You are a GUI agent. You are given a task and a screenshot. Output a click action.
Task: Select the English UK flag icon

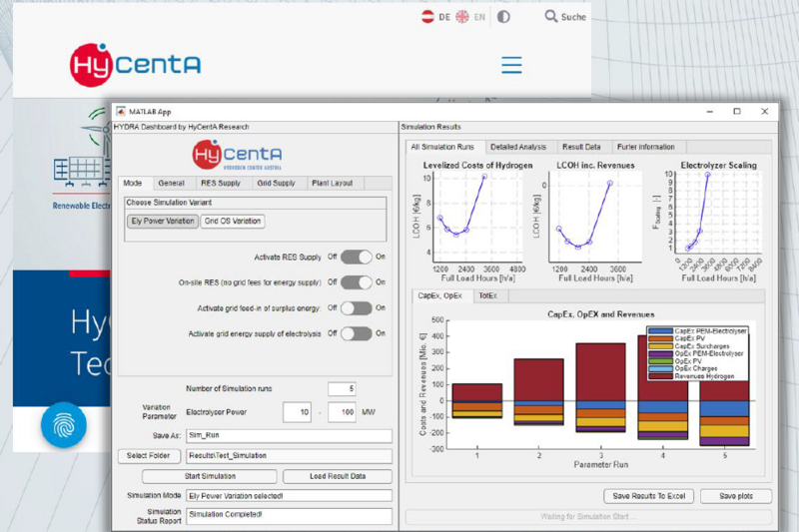click(462, 17)
